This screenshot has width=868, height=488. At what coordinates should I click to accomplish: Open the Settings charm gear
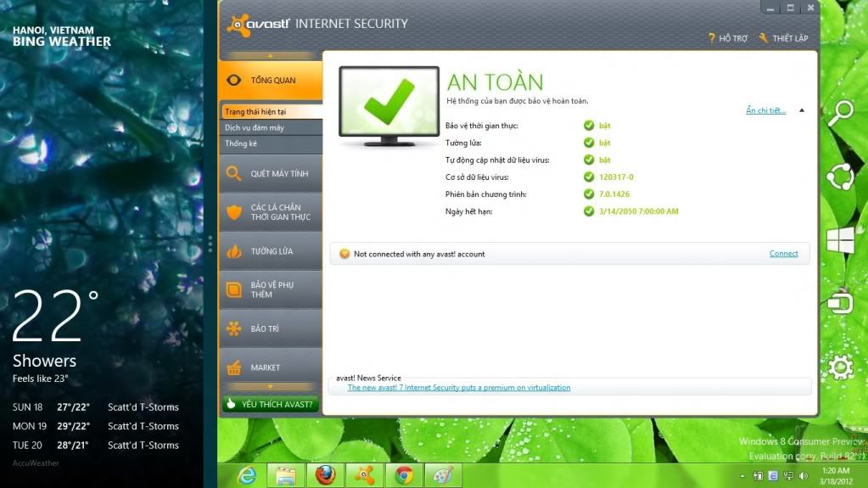coord(840,367)
